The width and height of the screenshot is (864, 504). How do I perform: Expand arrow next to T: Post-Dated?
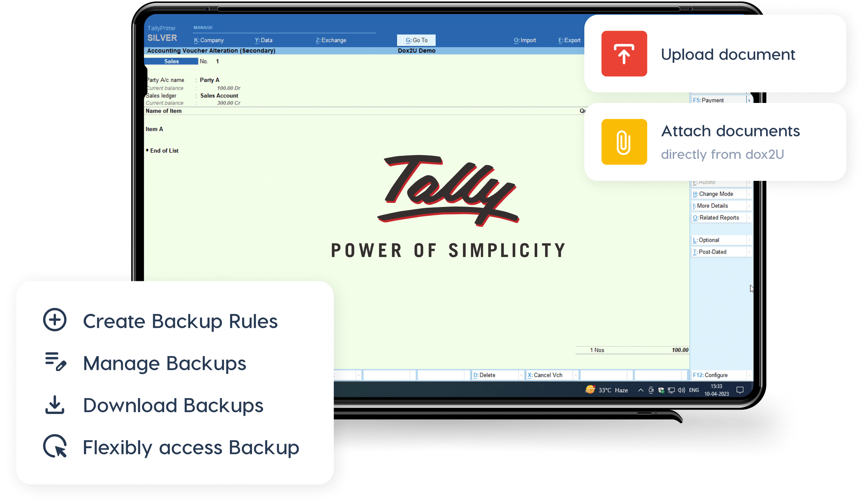point(749,252)
